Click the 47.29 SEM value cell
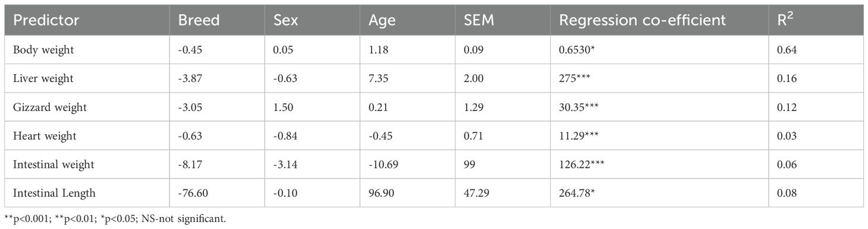 (476, 194)
